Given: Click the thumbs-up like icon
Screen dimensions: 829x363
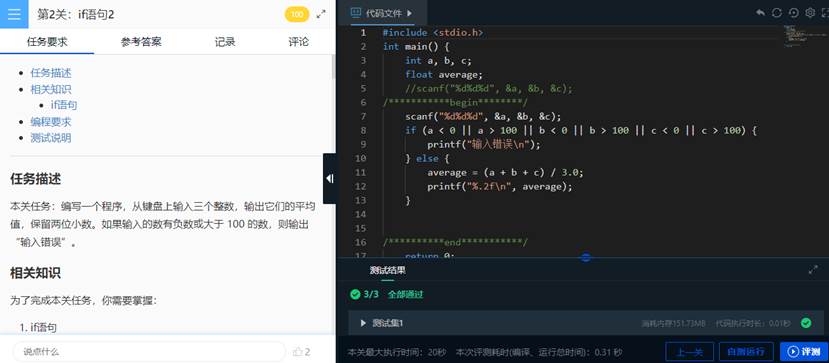Looking at the screenshot, I should point(298,351).
